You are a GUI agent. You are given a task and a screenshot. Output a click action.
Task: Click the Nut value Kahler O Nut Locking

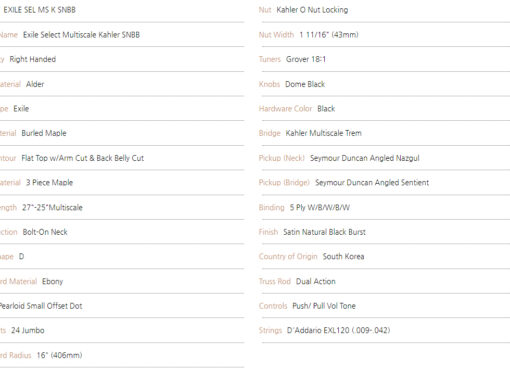[312, 10]
